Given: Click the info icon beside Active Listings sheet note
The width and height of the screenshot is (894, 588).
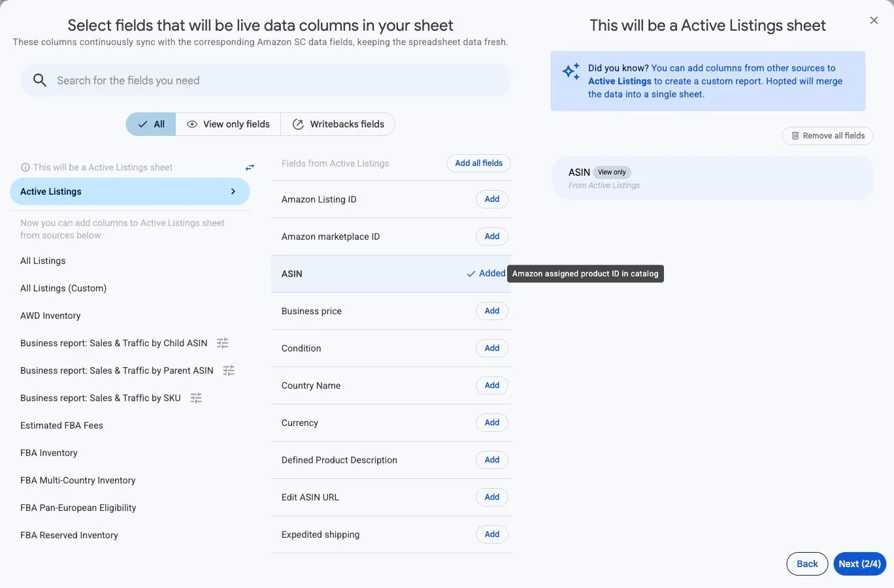Looking at the screenshot, I should (25, 167).
